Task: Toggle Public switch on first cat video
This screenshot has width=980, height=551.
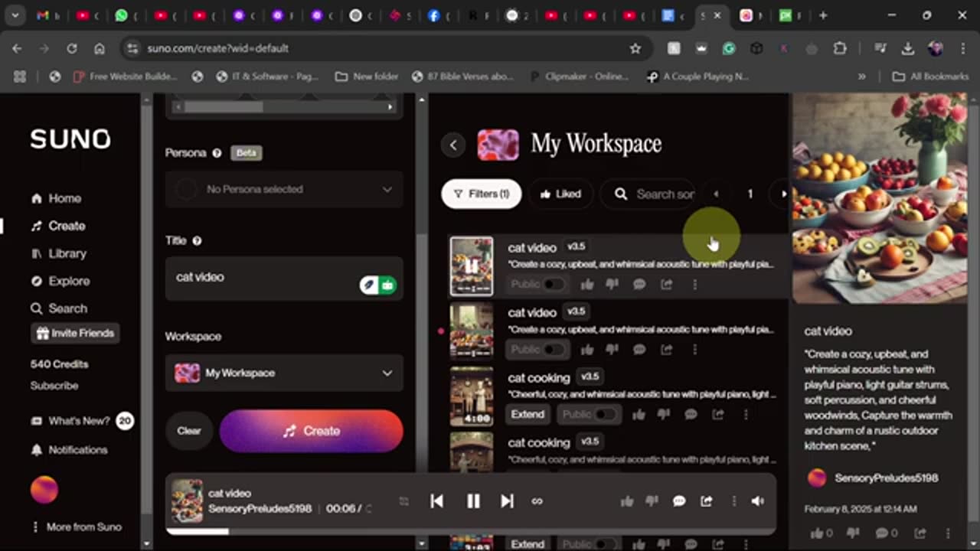Action: tap(553, 285)
